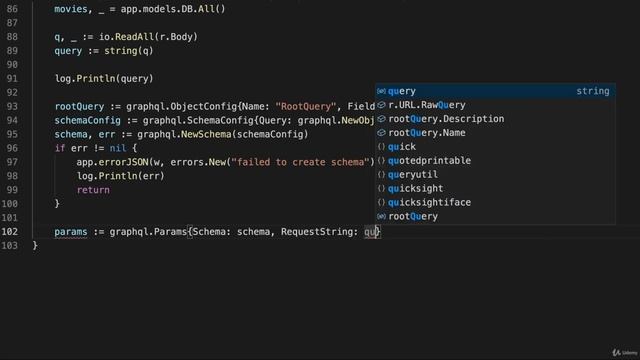The width and height of the screenshot is (640, 360).
Task: Click the "RootQuery" string on line 93
Action: (305, 106)
